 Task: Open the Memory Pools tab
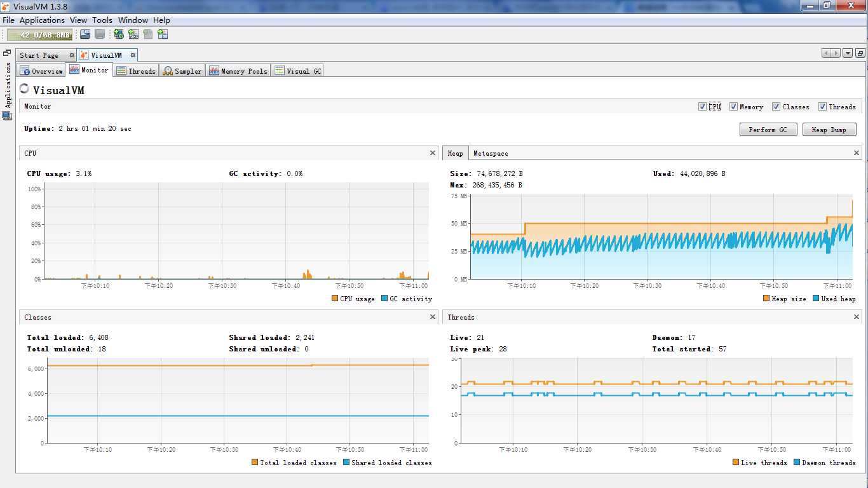pos(238,71)
